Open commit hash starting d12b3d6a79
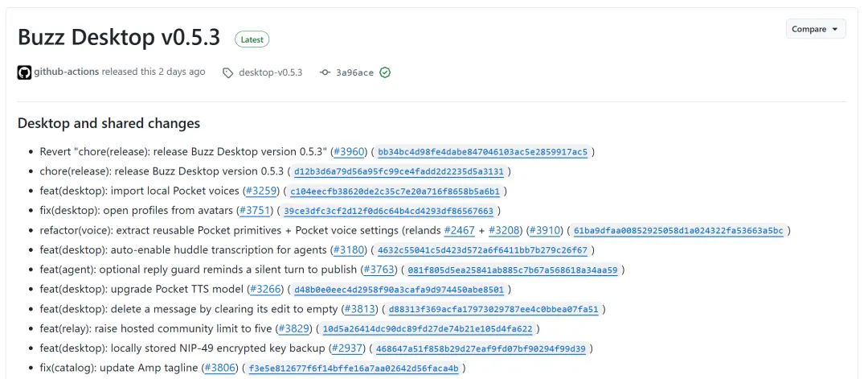868x379 pixels. pos(399,171)
